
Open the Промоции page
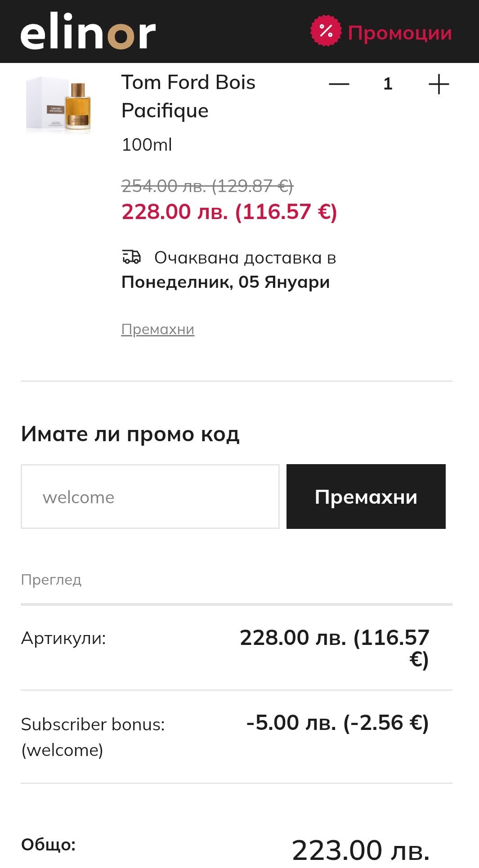click(399, 33)
